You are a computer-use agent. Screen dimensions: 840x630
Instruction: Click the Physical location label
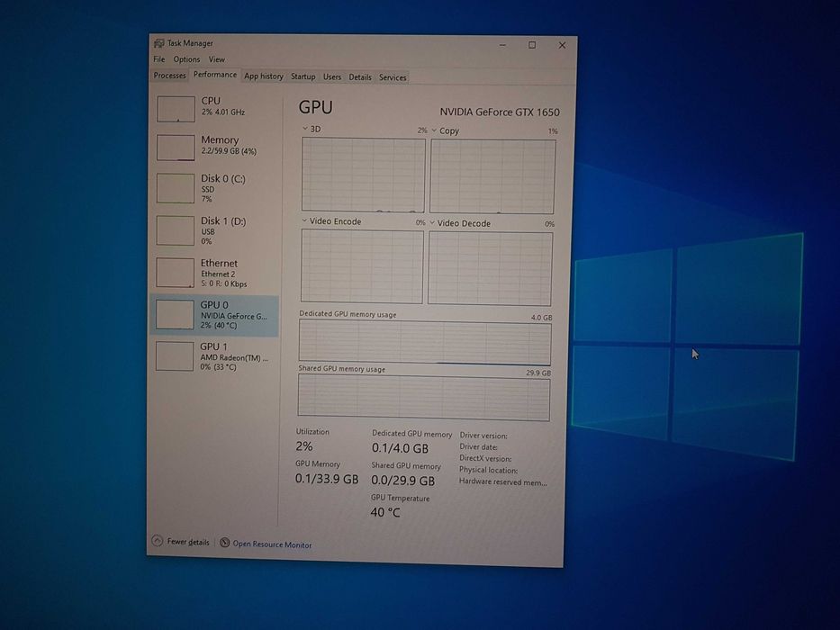(x=488, y=470)
